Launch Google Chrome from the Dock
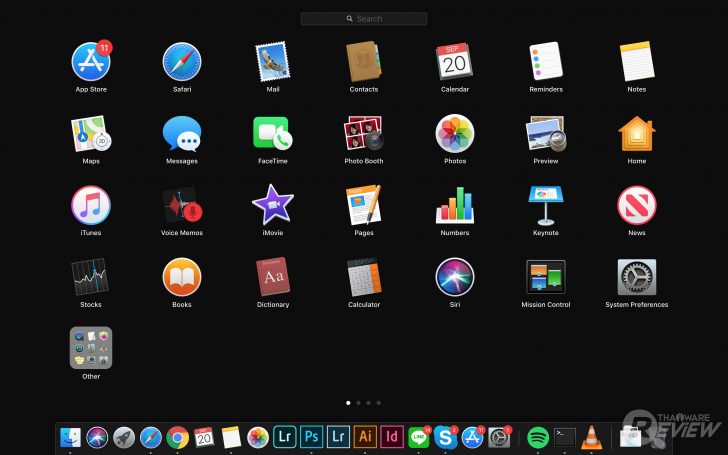This screenshot has width=728, height=455. [178, 437]
